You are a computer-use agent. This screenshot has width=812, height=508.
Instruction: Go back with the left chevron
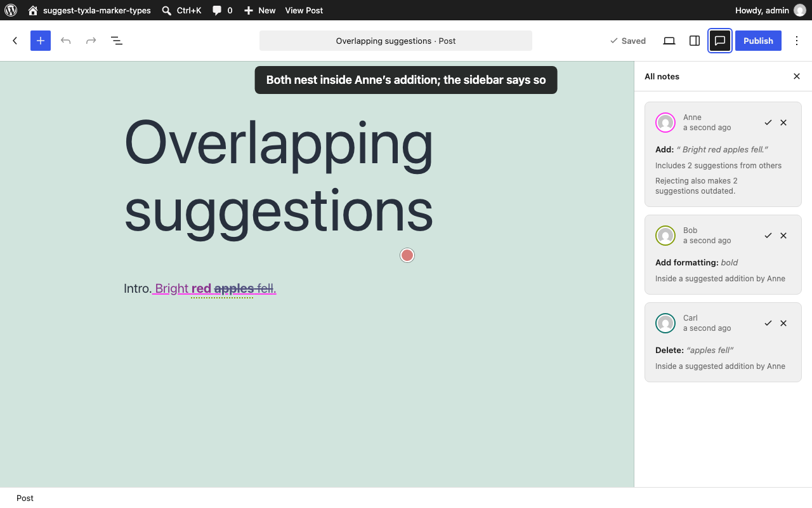point(15,41)
